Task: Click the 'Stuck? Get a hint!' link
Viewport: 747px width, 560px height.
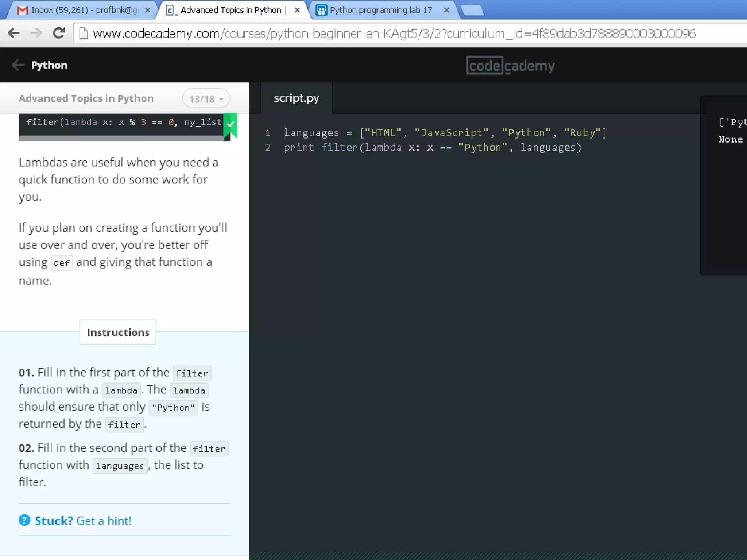Action: [x=83, y=521]
